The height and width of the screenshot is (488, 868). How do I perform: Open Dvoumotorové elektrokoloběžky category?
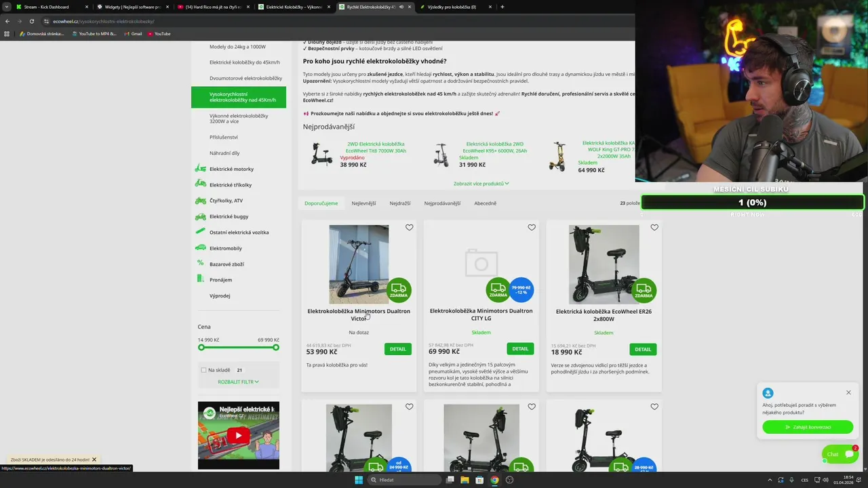pos(245,78)
